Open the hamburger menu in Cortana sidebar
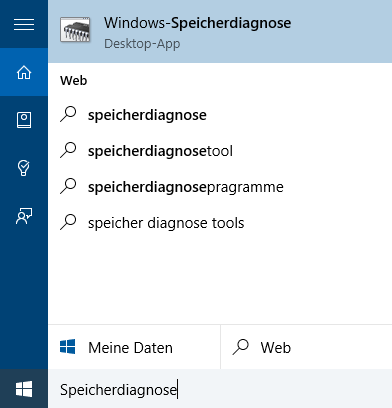392x408 pixels. (24, 24)
